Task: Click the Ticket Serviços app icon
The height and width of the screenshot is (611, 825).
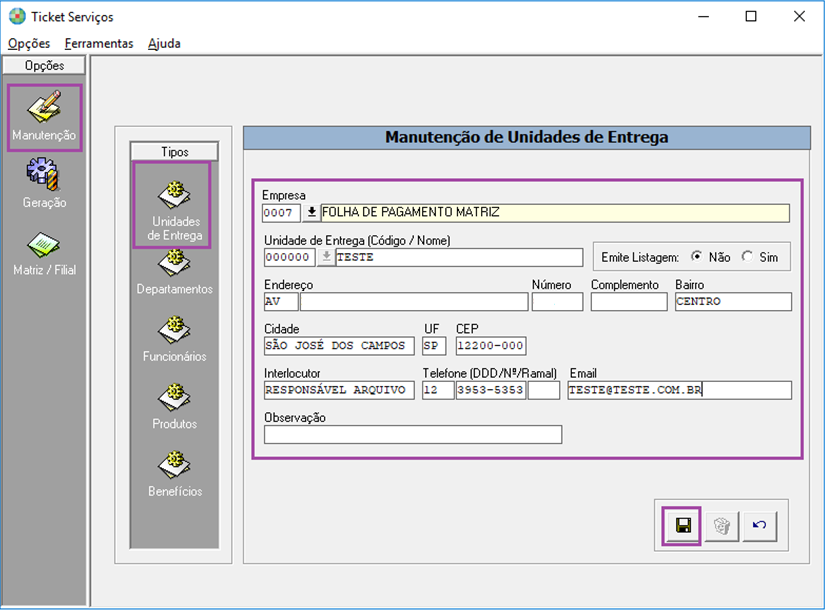Action: coord(17,16)
